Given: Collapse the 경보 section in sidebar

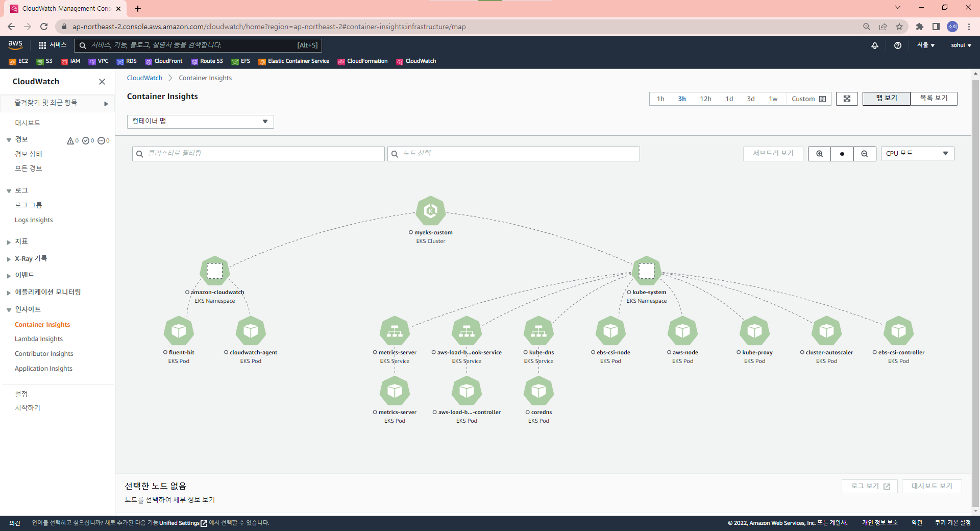Looking at the screenshot, I should (x=9, y=140).
